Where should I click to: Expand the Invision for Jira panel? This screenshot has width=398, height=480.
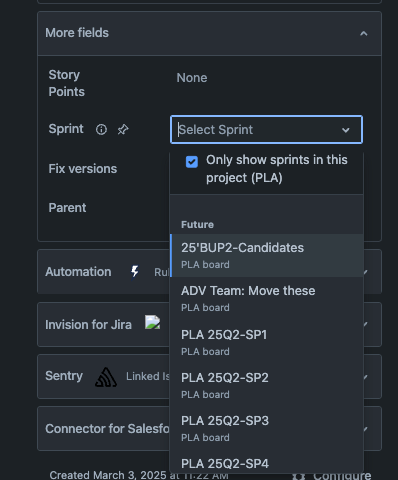click(x=366, y=324)
